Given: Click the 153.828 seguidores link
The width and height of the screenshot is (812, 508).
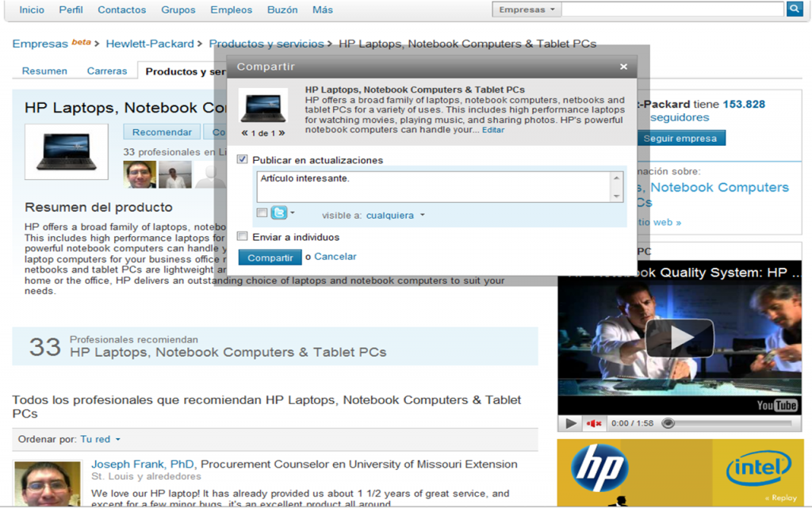Looking at the screenshot, I should tap(707, 111).
